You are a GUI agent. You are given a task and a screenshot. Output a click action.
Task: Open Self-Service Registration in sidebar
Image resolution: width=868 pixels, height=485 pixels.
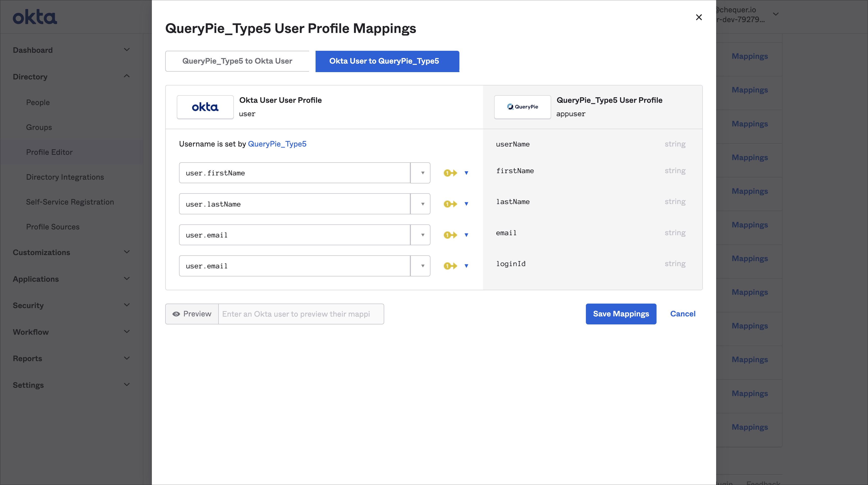click(x=70, y=202)
